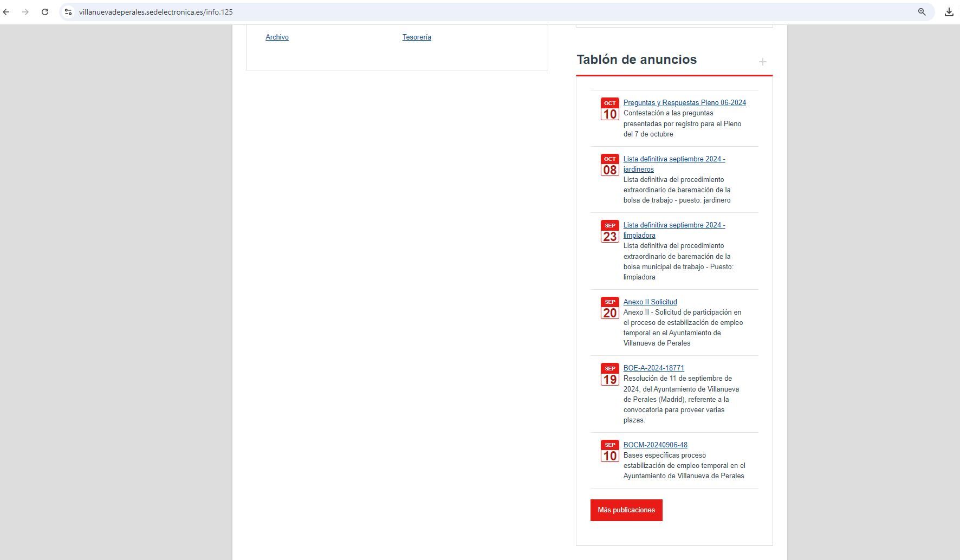
Task: Open the BOE-A-2024-18771 announcement
Action: click(653, 368)
